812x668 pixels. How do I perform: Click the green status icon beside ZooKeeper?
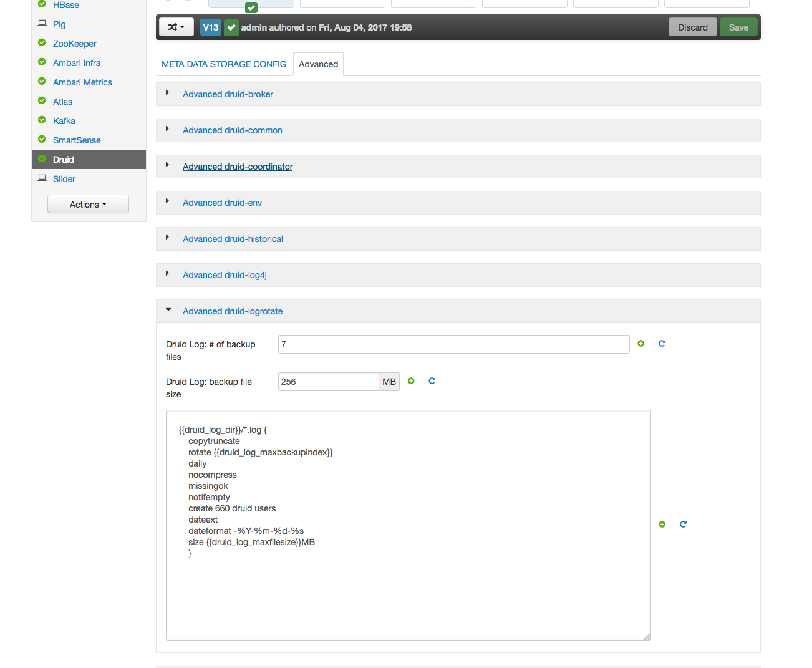click(41, 43)
